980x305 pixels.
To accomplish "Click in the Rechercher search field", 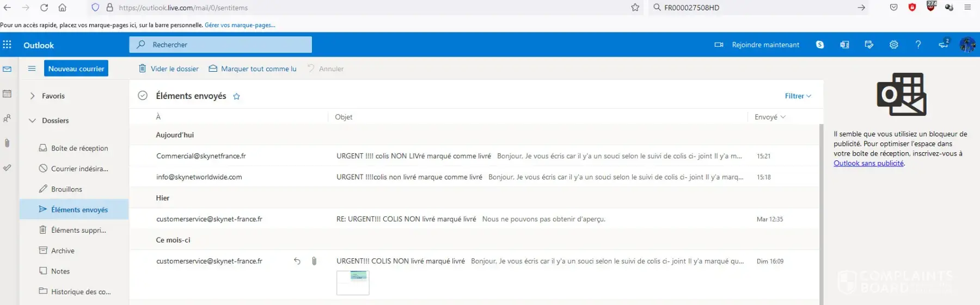I will (220, 45).
